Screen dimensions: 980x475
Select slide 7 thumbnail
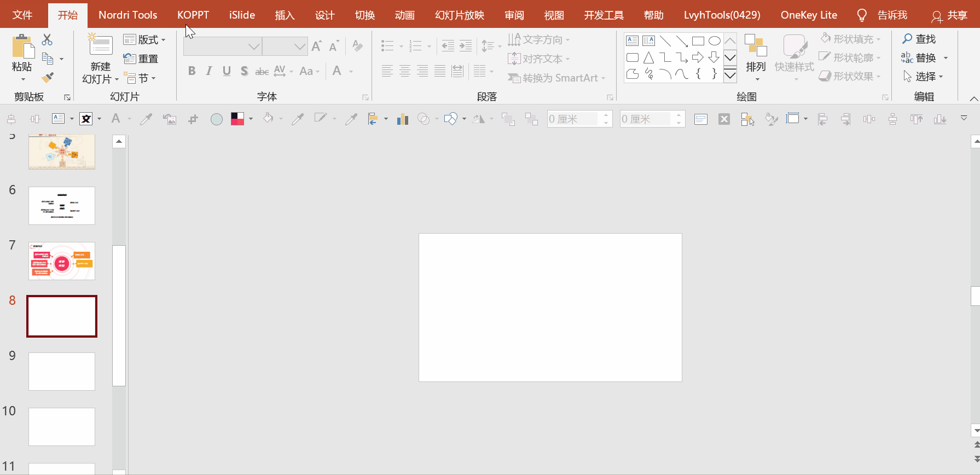[62, 261]
